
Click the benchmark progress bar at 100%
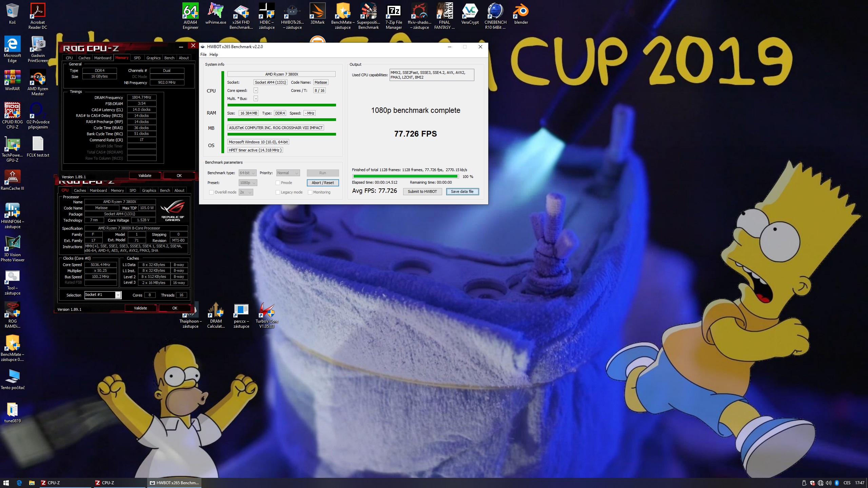[406, 176]
